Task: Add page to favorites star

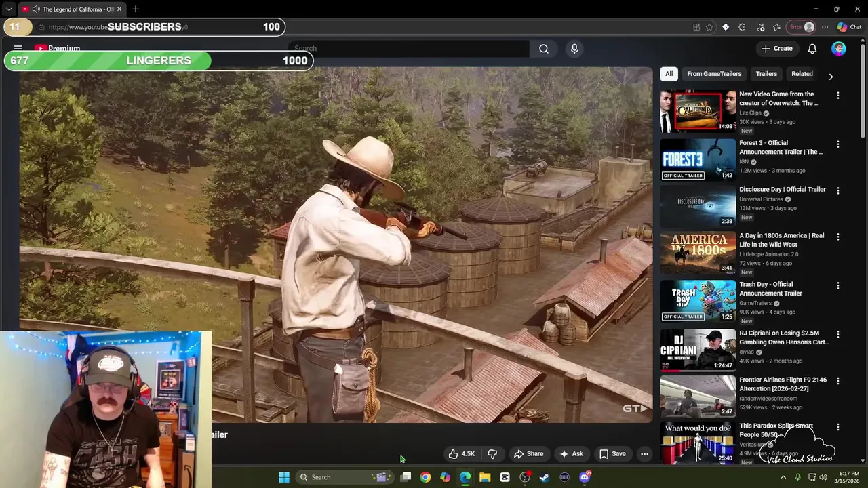Action: pos(709,27)
